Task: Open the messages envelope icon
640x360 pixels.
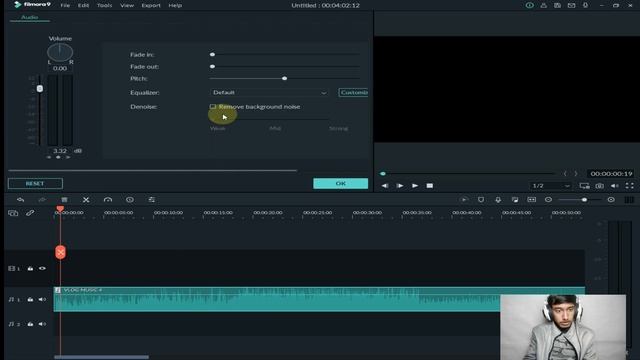Action: point(571,5)
